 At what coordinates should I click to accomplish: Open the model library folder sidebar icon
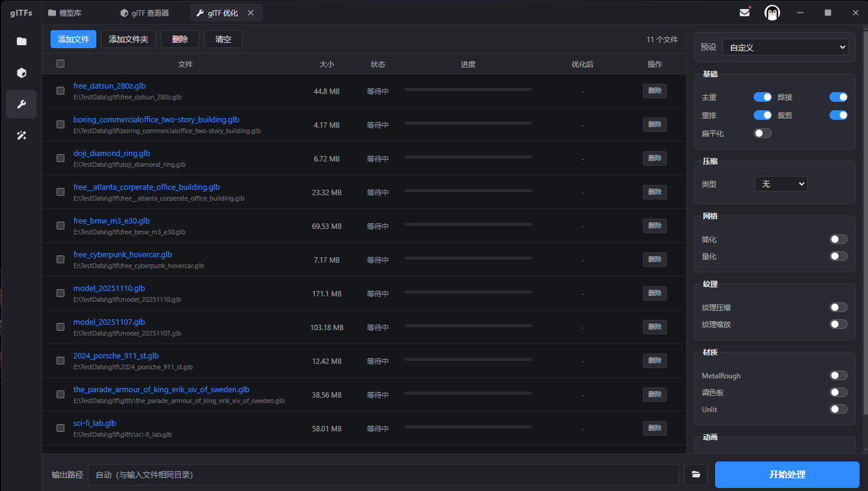22,42
